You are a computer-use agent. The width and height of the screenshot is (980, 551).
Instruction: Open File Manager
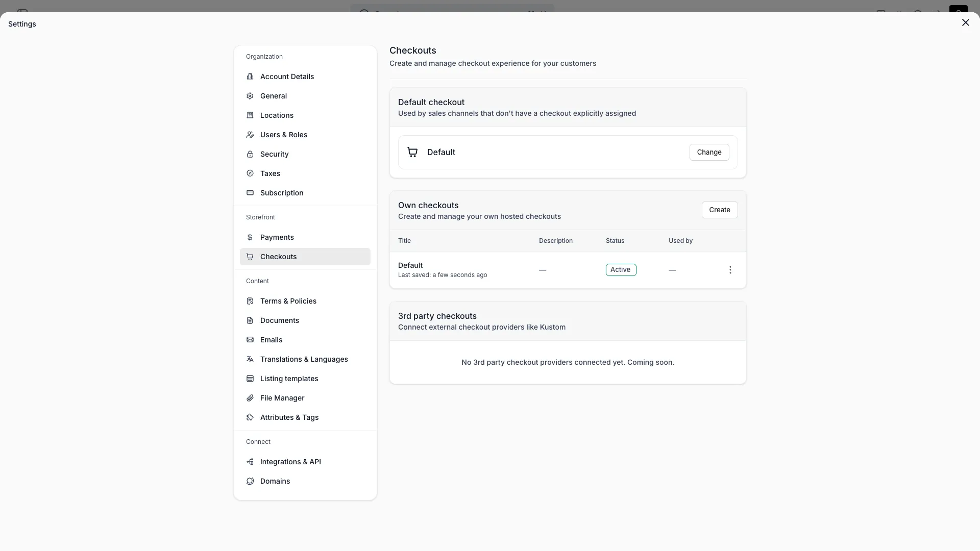tap(305, 398)
